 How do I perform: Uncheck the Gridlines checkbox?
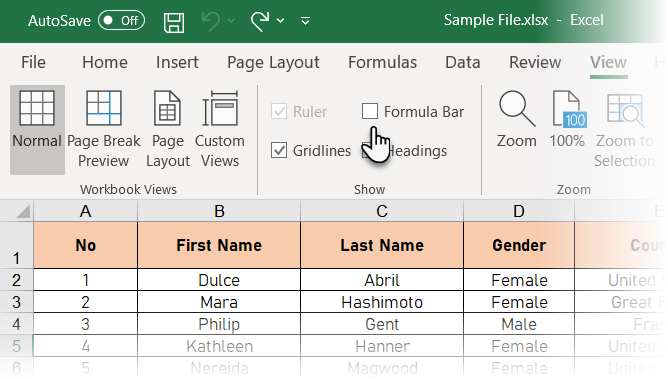[x=279, y=150]
